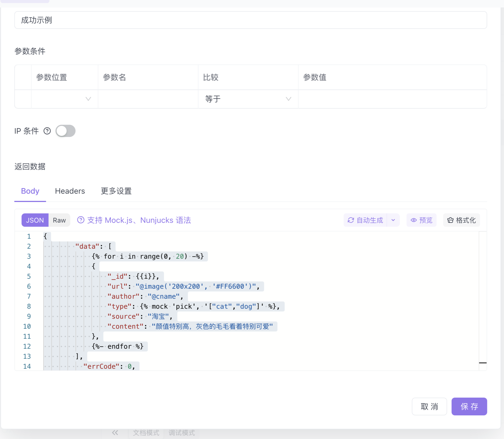Click the 取消 button

click(429, 406)
